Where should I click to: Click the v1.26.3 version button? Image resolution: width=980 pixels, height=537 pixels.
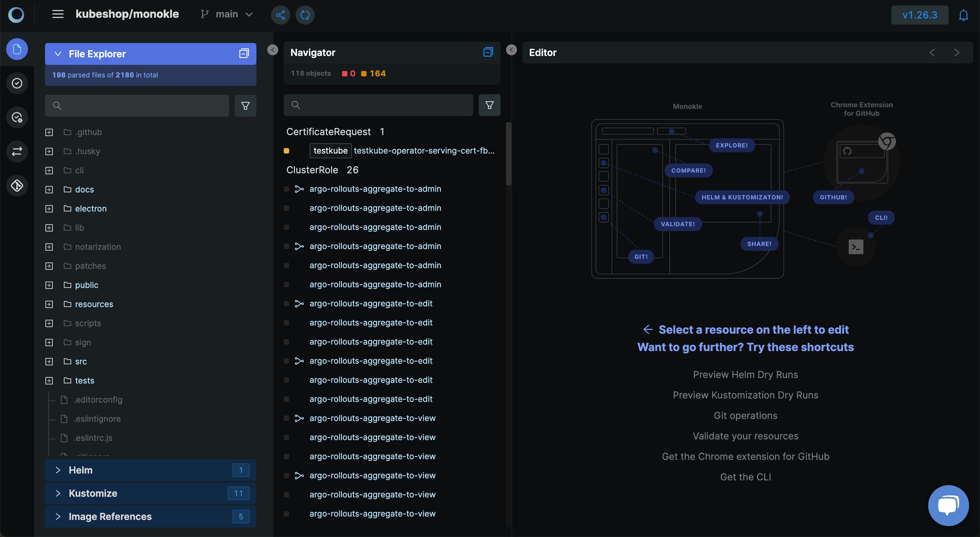pyautogui.click(x=920, y=15)
